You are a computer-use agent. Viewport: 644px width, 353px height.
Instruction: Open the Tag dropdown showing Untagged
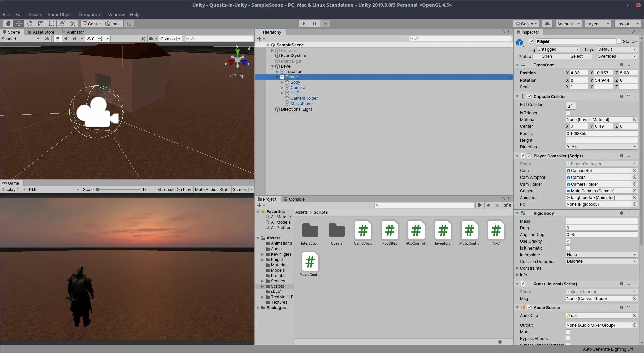558,49
